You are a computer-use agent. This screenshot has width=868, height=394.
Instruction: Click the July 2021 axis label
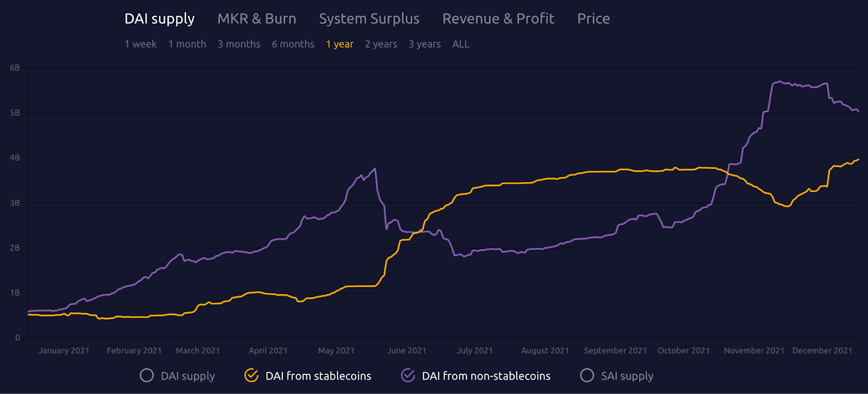tap(475, 351)
